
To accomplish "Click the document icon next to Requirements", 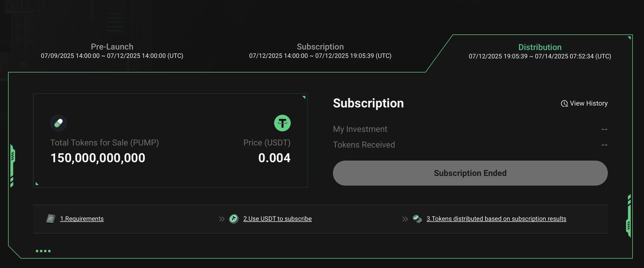I will click(x=51, y=219).
